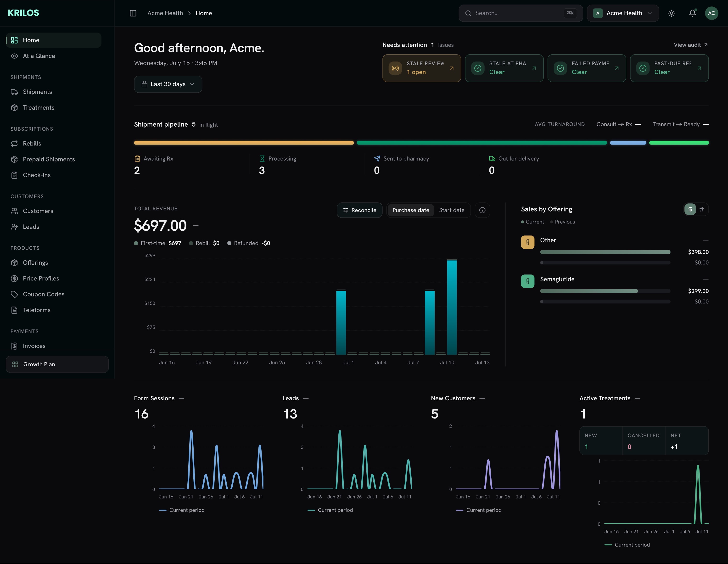This screenshot has width=728, height=564.
Task: Click the $697.00 total revenue value
Action: tap(160, 226)
